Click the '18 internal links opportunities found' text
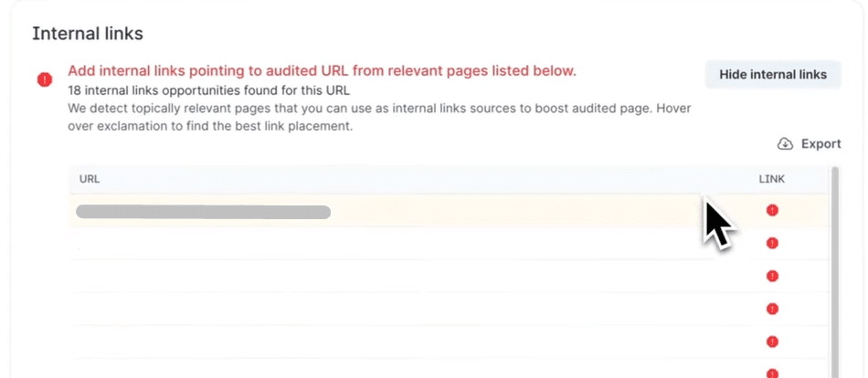 (x=208, y=91)
